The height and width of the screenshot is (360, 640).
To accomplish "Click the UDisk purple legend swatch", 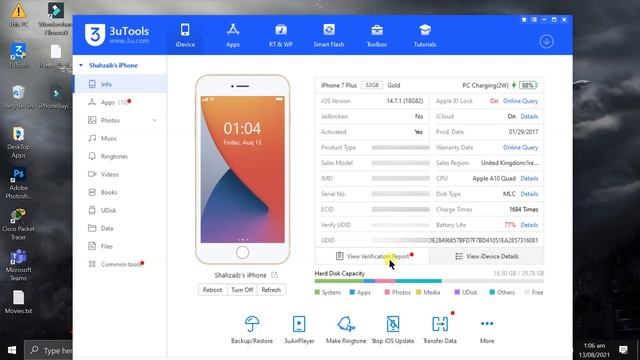I will [457, 292].
